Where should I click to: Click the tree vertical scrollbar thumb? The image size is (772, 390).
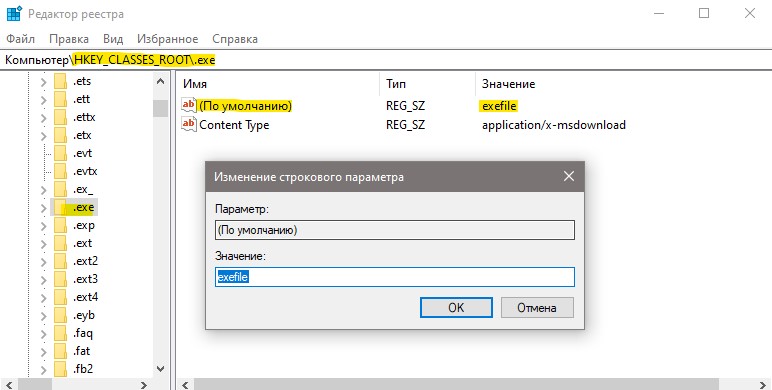pos(161,108)
